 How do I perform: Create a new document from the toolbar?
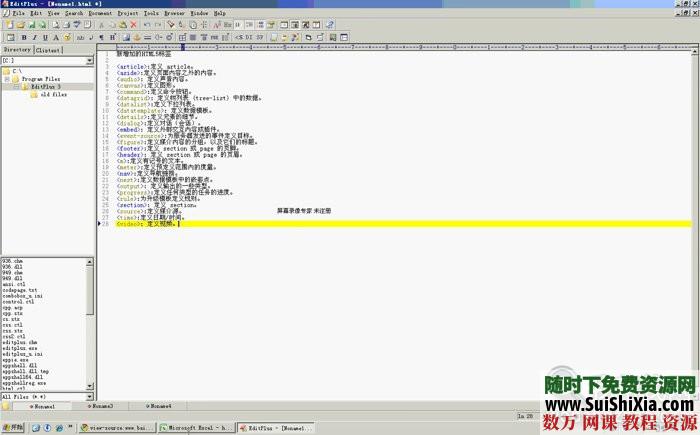pos(10,25)
